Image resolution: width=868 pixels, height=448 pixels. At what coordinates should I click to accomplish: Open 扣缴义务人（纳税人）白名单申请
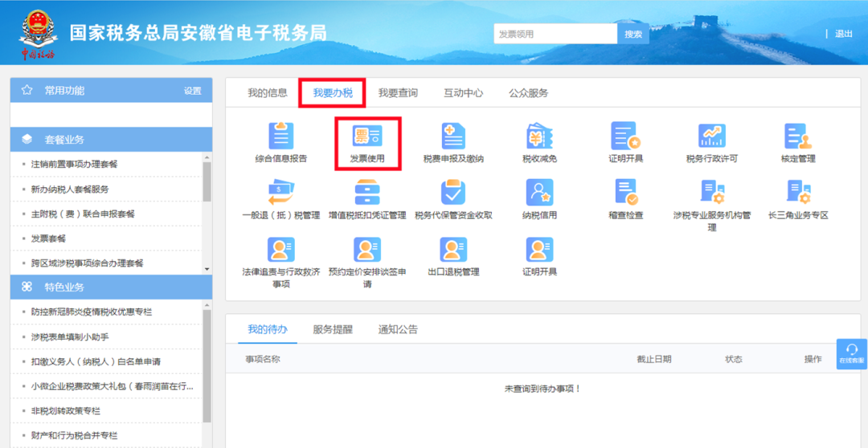pos(96,361)
